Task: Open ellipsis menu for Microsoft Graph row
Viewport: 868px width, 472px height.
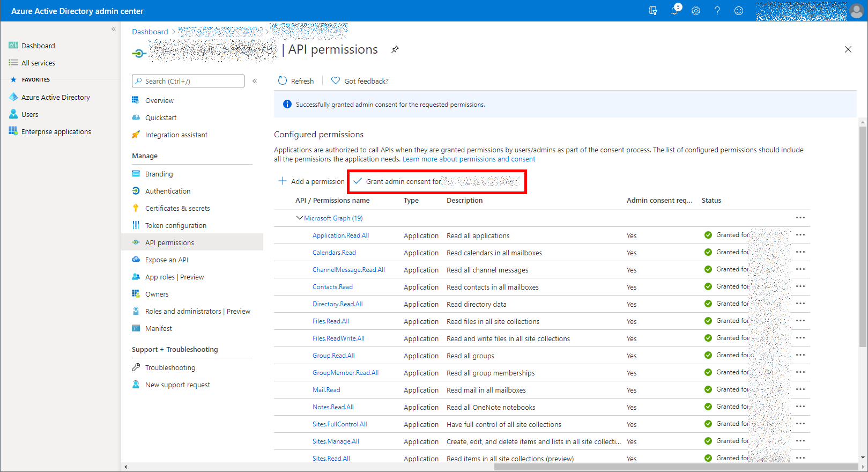Action: (x=800, y=218)
